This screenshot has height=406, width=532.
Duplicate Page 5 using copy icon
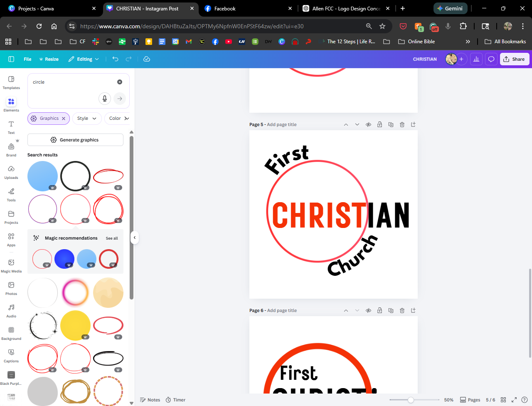391,124
